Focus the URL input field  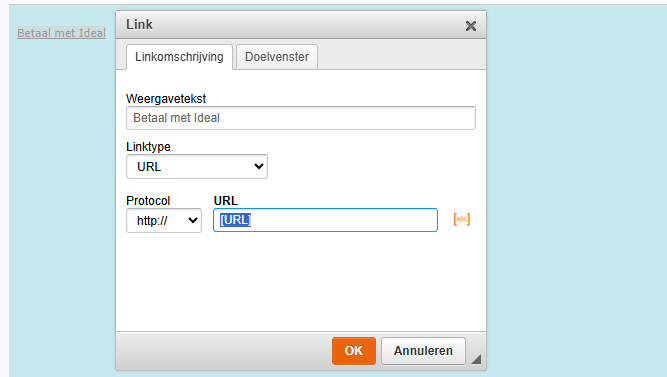tap(325, 220)
